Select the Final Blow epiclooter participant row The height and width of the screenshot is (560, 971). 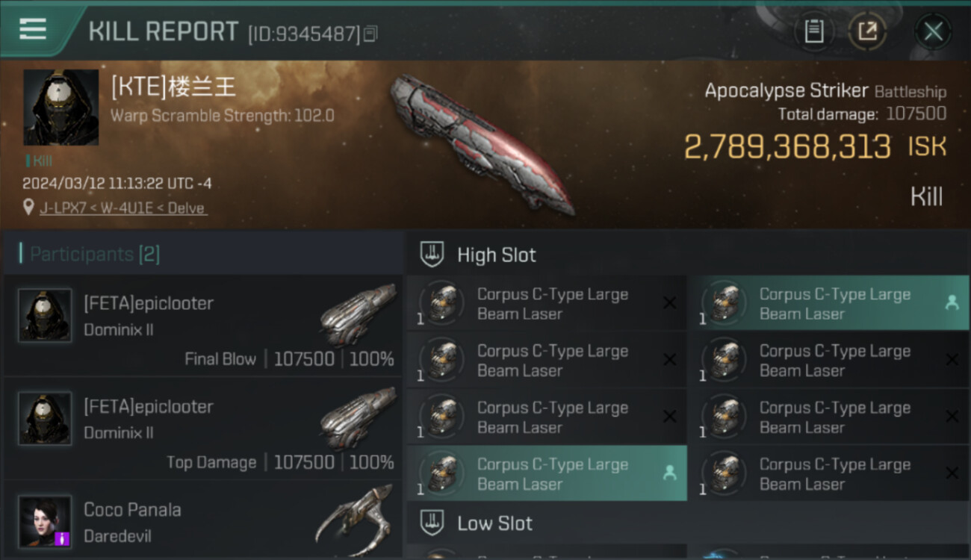202,326
